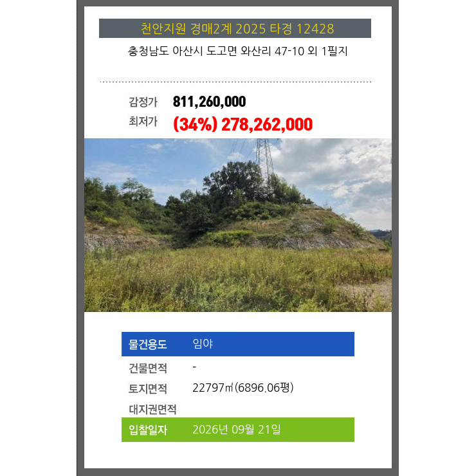
Task: Click the dotted divider line under address
Action: click(x=235, y=82)
